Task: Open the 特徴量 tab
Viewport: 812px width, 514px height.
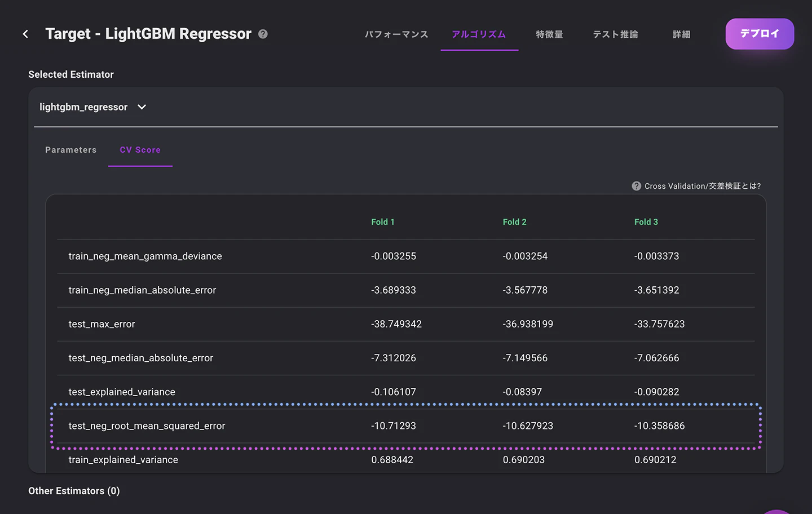Action: click(549, 34)
